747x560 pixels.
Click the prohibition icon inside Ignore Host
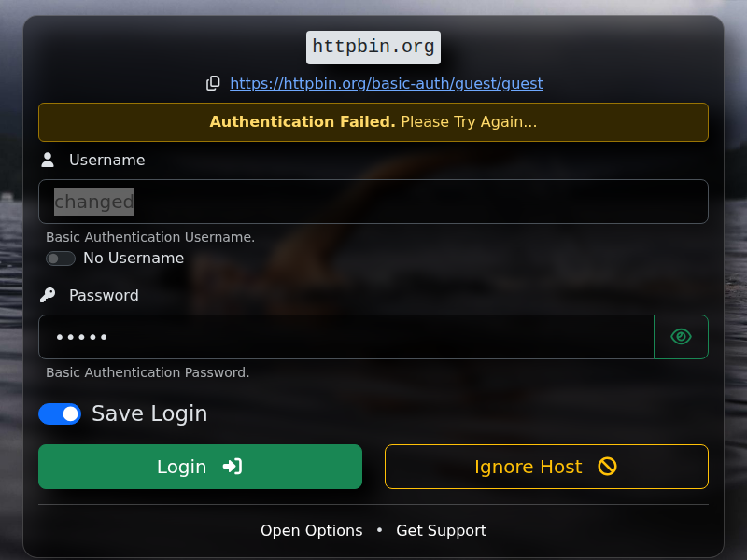coord(607,467)
